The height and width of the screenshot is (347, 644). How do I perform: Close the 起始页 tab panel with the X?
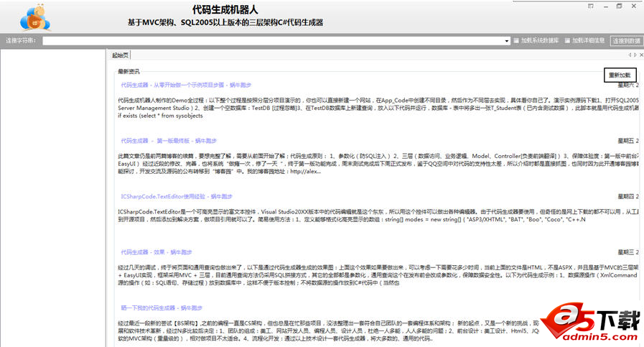pyautogui.click(x=641, y=55)
